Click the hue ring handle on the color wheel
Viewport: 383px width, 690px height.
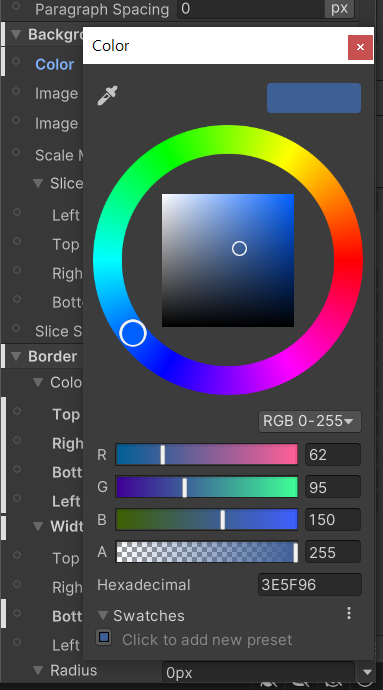tap(133, 333)
